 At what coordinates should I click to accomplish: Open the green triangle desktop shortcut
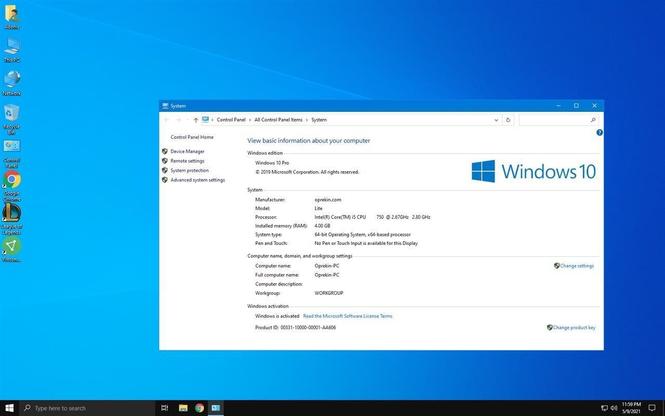(x=12, y=250)
